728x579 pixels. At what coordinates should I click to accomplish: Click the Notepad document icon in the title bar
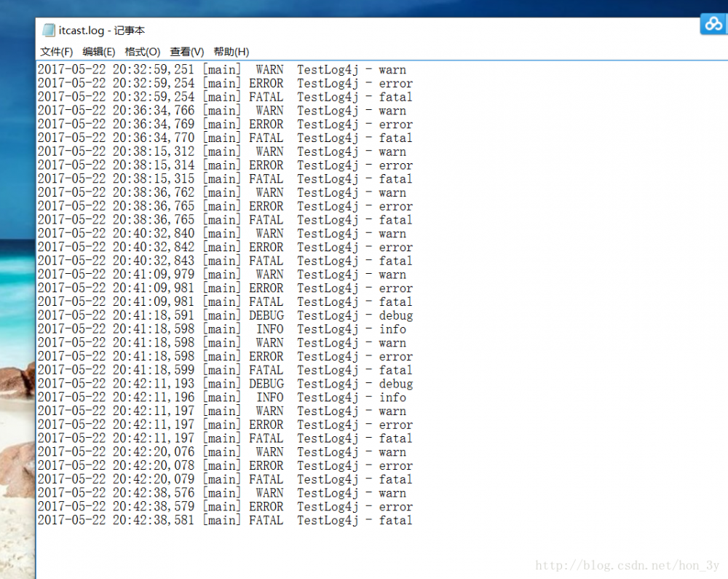point(47,30)
